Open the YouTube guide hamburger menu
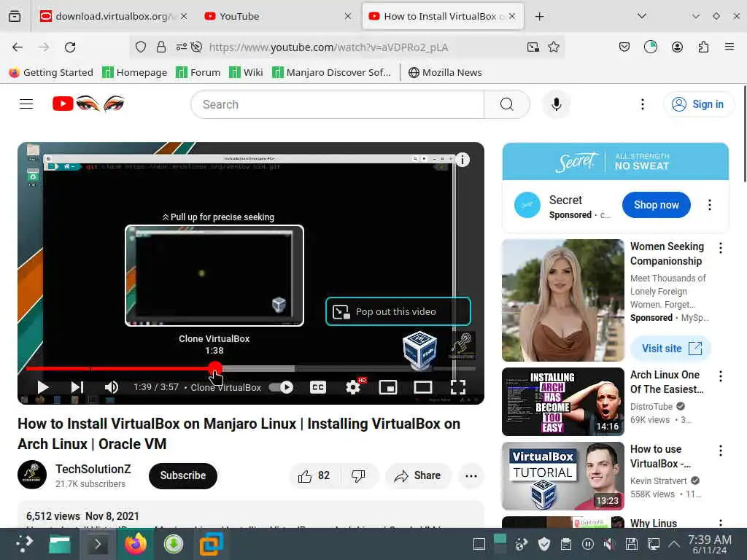 point(26,104)
